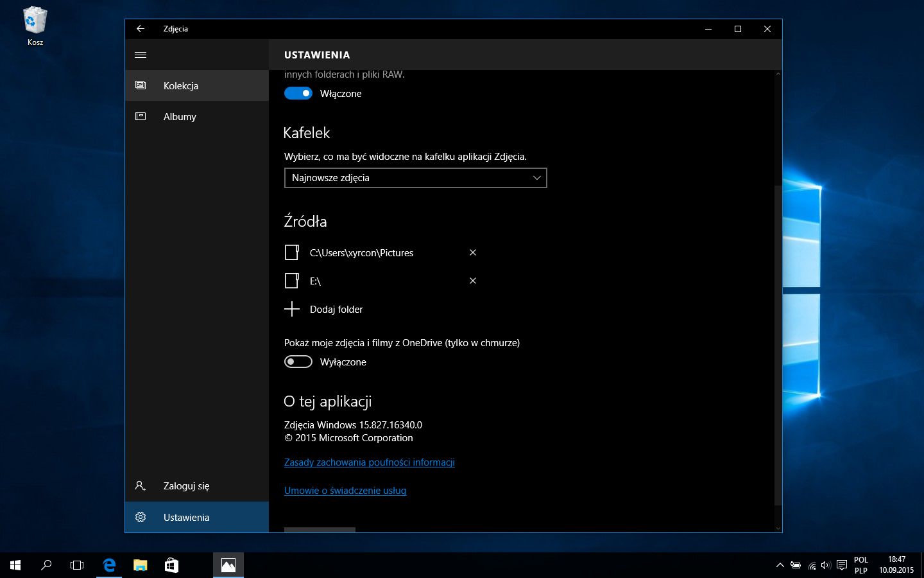The width and height of the screenshot is (924, 578).
Task: Click the O tej aplikacji heading
Action: coord(328,401)
